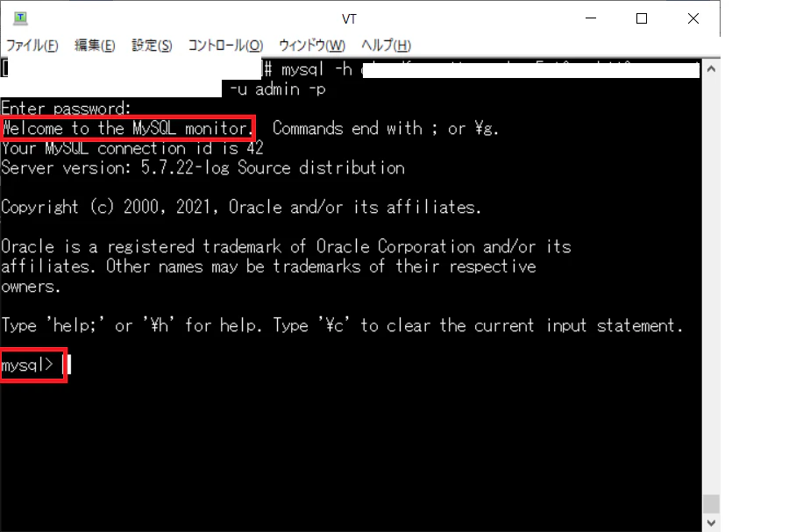Image resolution: width=803 pixels, height=532 pixels.
Task: Click 'Commands end with ; or ¥g.' text
Action: 385,129
